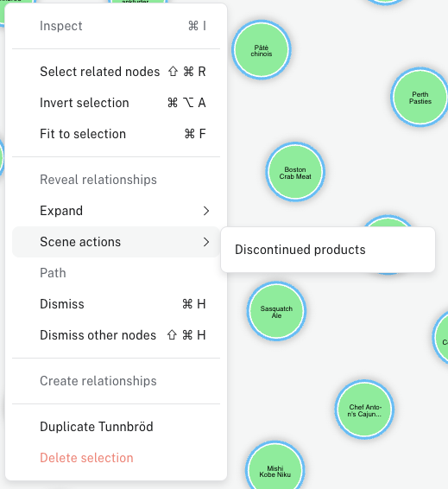Viewport: 448px width, 489px height.
Task: Open the Expand submenu chevron
Action: tap(206, 211)
